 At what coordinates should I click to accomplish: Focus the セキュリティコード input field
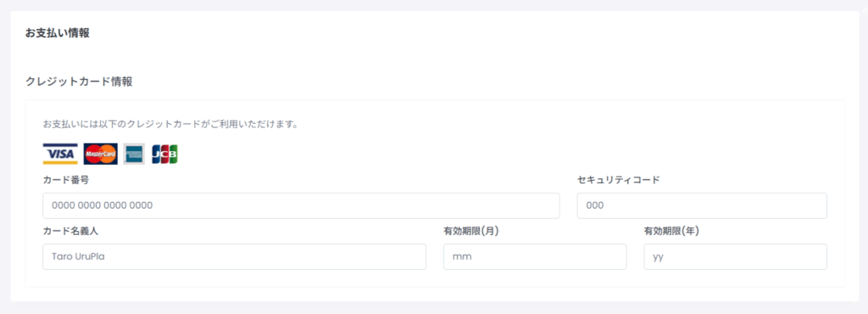[702, 205]
